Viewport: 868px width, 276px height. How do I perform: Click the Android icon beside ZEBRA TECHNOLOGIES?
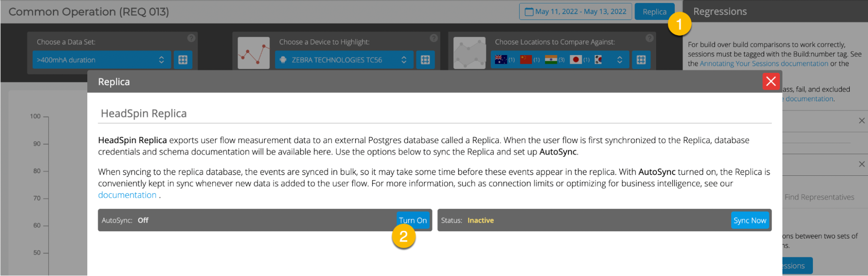[x=283, y=60]
